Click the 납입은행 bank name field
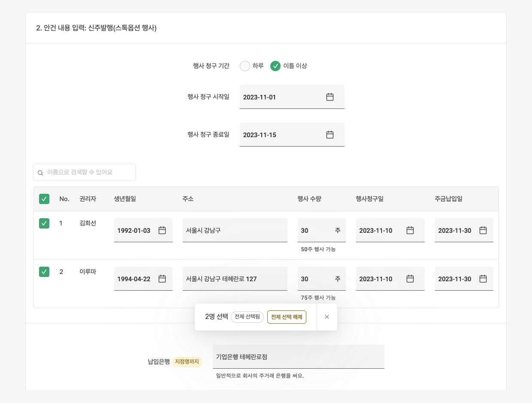This screenshot has width=532, height=403. pos(299,356)
